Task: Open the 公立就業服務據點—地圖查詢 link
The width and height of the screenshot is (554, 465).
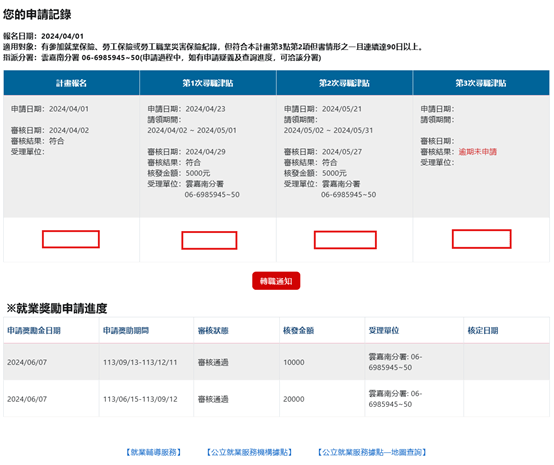Action: pos(372,452)
